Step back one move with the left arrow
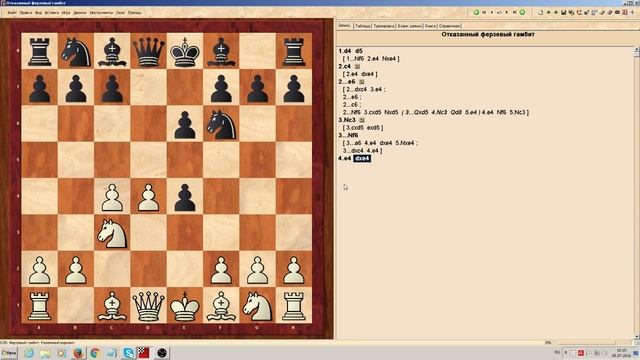 [x=492, y=12]
